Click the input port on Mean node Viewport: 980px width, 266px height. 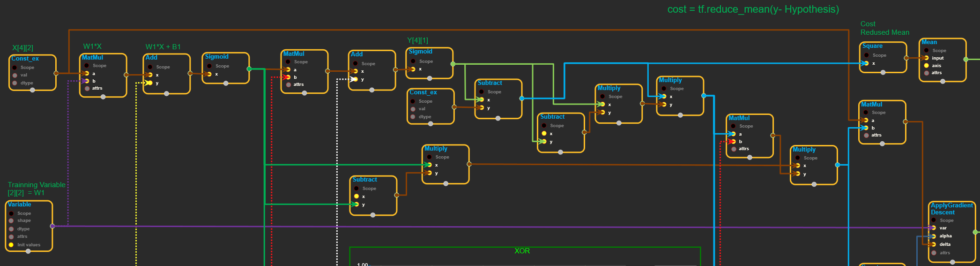click(x=926, y=58)
